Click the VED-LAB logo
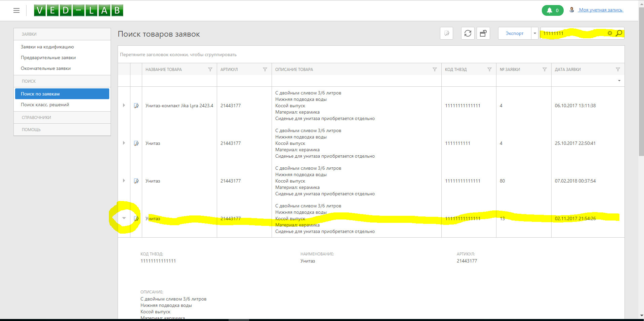 [79, 10]
